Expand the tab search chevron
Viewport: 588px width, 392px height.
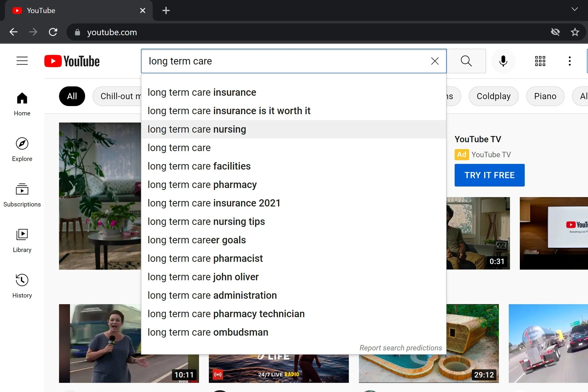(575, 9)
